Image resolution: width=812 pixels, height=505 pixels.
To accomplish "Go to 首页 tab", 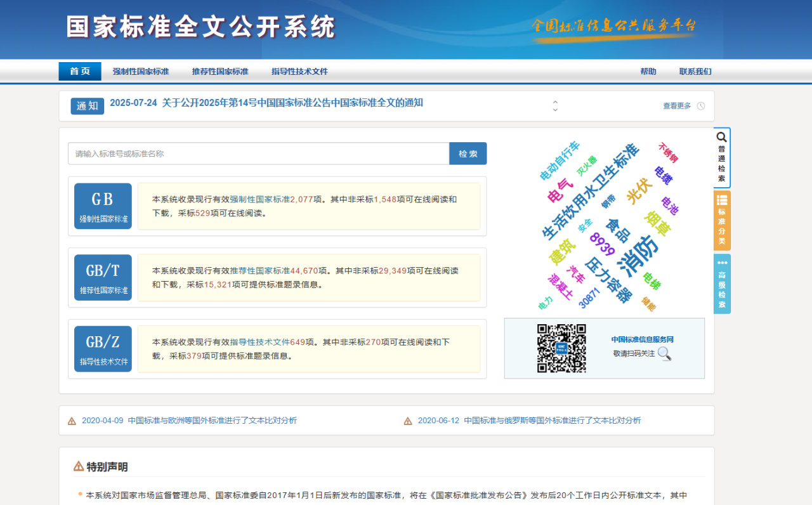I will click(80, 71).
